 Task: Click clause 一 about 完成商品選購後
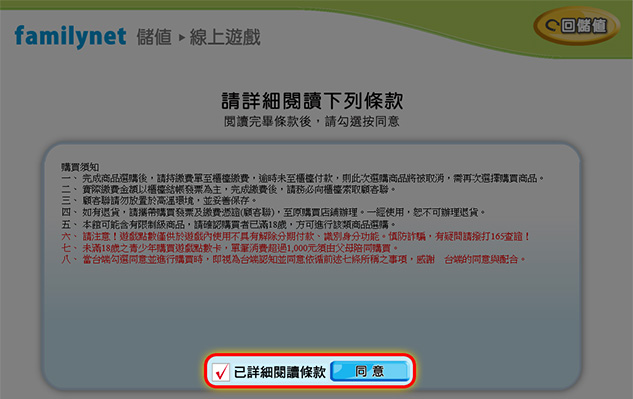303,178
